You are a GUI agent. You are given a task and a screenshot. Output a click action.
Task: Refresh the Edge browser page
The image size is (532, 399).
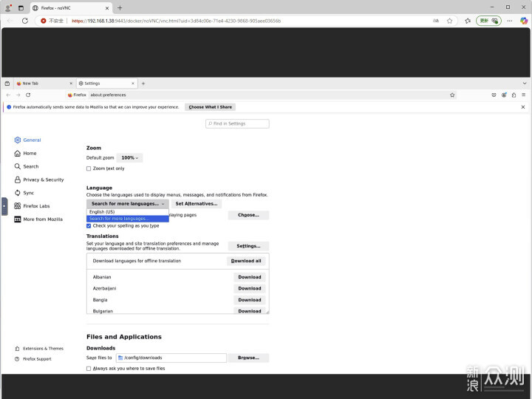click(25, 21)
